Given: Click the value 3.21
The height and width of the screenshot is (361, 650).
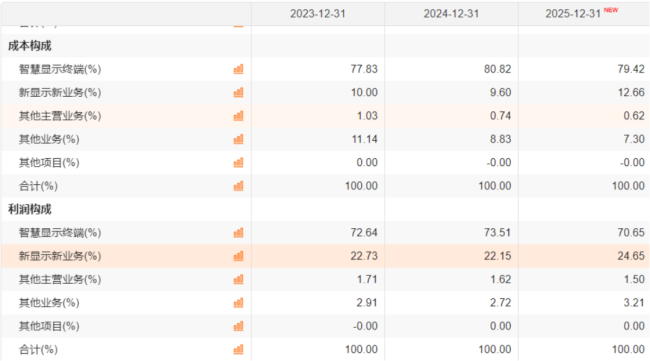Looking at the screenshot, I should pos(634,303).
